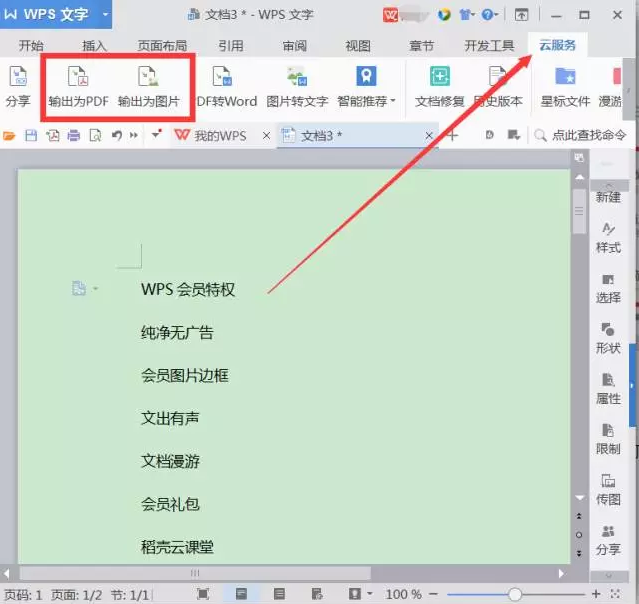Click the full screen reading view icon in status bar
Viewport: 639px width, 604px height.
[x=203, y=594]
